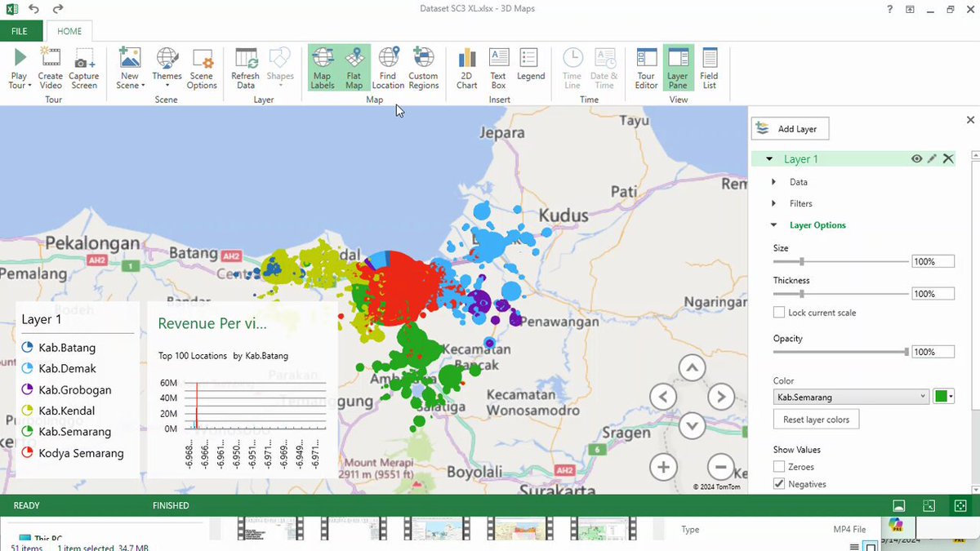Rotate the map with left arrow button

coord(662,398)
